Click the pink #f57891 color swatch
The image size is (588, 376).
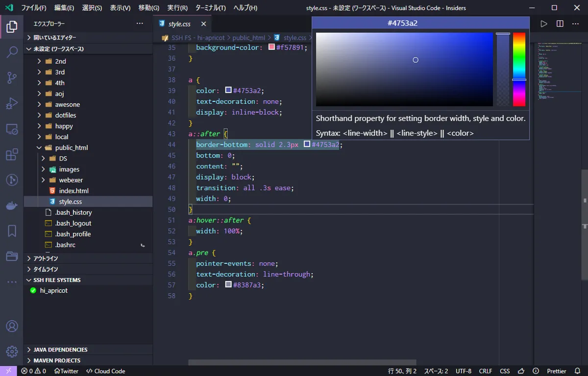(x=271, y=47)
